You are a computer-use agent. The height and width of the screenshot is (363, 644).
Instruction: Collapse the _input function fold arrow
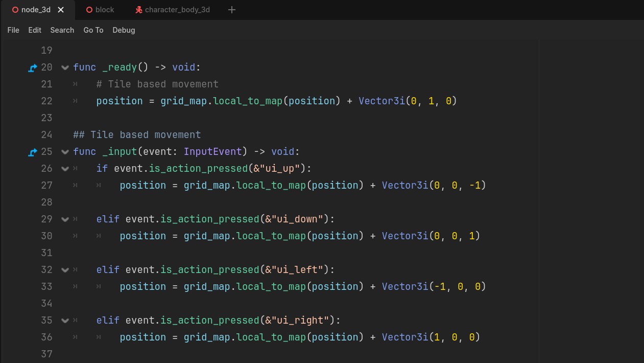[x=65, y=152]
